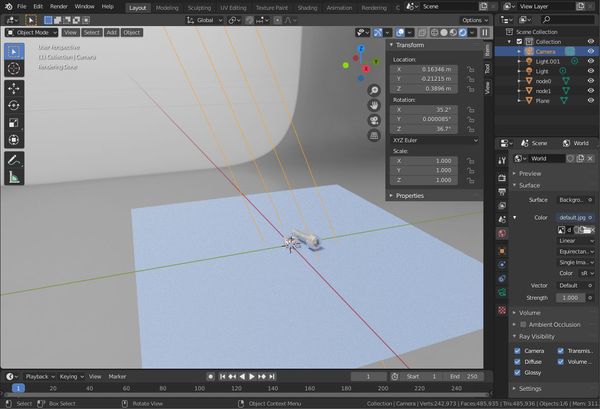Toggle X-ray display in header
Viewport: 600px width, 409px height.
422,33
